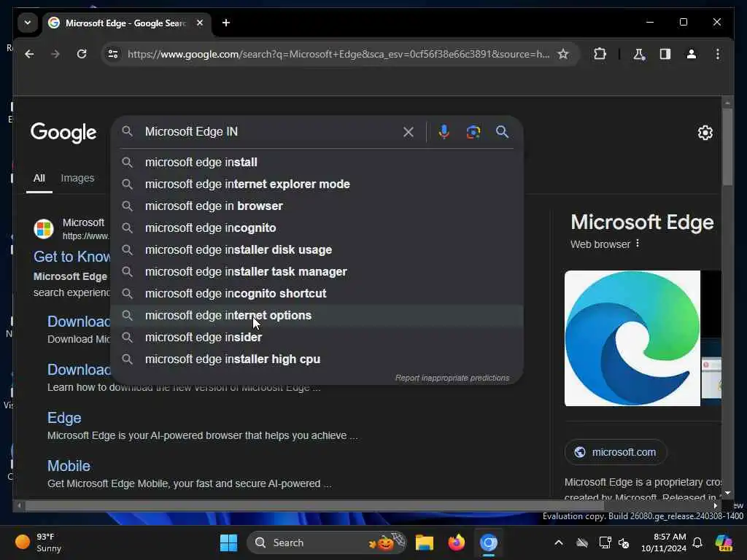
Task: Click the Microsoft Edge logo thumbnail
Action: click(632, 338)
